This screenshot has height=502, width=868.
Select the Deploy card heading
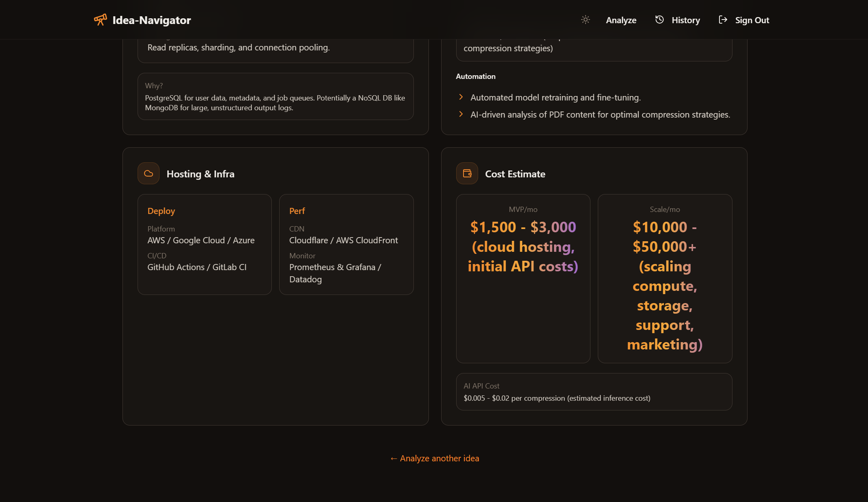pyautogui.click(x=161, y=211)
